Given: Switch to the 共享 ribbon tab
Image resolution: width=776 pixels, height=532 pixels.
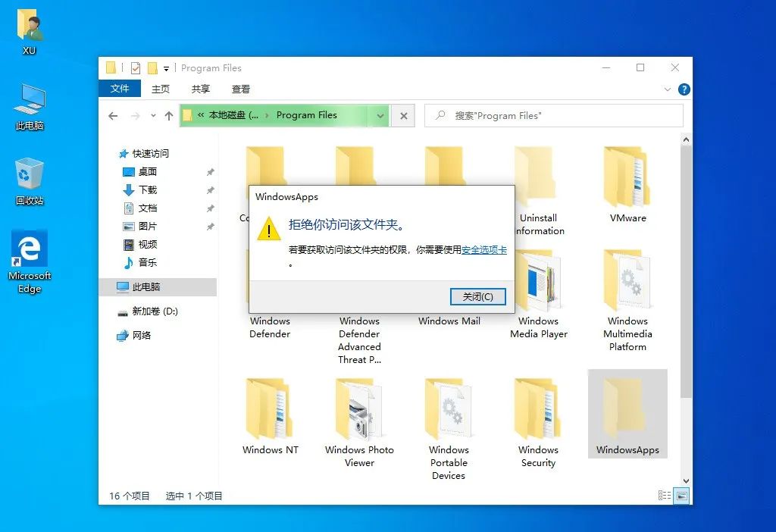Looking at the screenshot, I should click(200, 89).
